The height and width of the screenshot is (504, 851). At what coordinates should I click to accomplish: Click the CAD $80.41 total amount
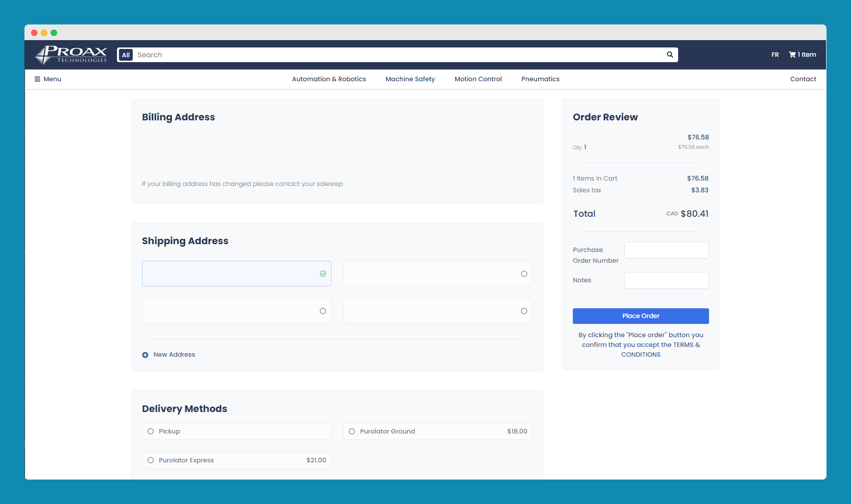pyautogui.click(x=687, y=213)
